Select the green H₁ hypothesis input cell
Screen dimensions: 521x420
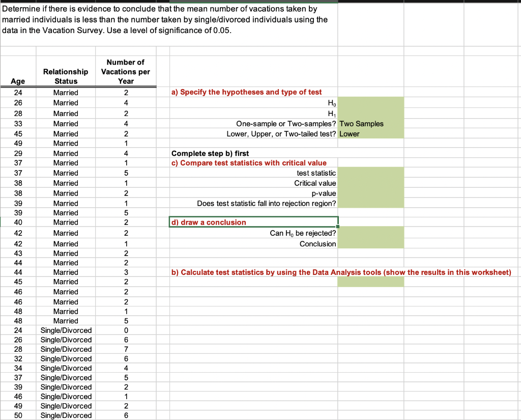point(370,114)
